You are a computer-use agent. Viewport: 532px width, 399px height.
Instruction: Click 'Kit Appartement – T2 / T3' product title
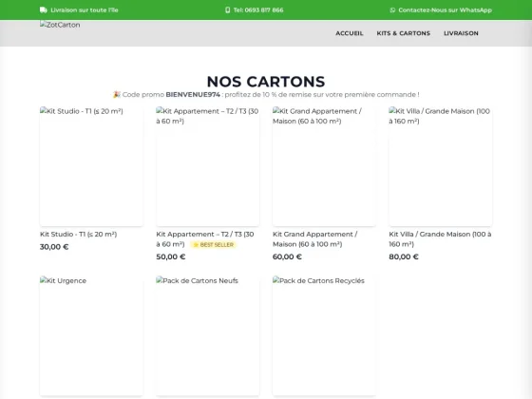click(205, 239)
